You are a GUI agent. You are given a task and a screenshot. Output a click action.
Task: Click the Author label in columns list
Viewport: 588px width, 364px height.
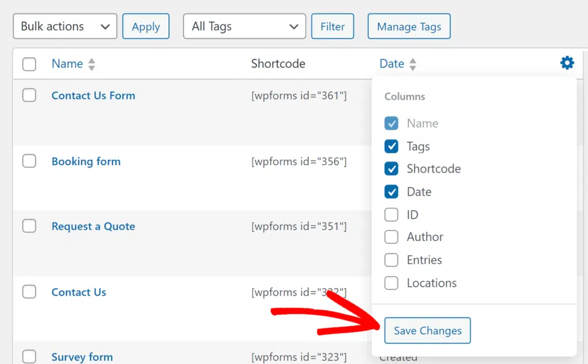(425, 237)
